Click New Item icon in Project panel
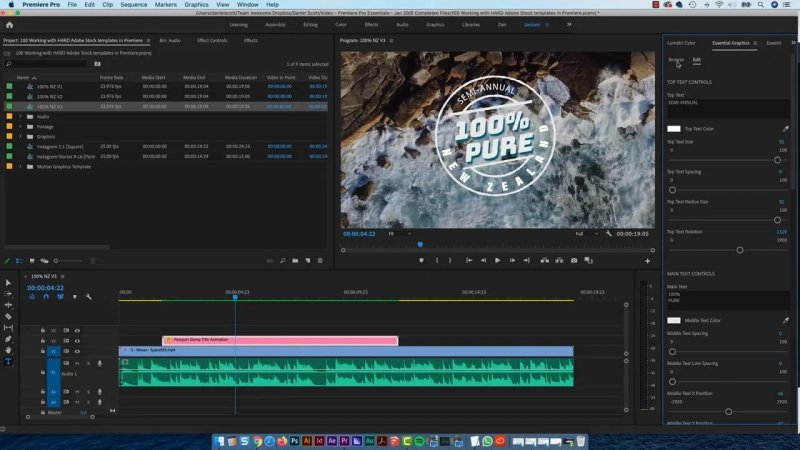The image size is (800, 450). [308, 261]
